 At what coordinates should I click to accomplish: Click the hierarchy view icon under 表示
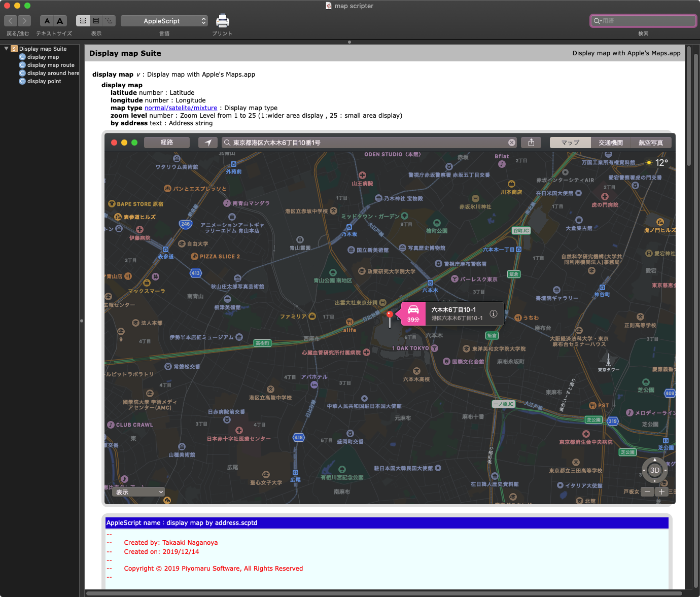click(x=109, y=20)
